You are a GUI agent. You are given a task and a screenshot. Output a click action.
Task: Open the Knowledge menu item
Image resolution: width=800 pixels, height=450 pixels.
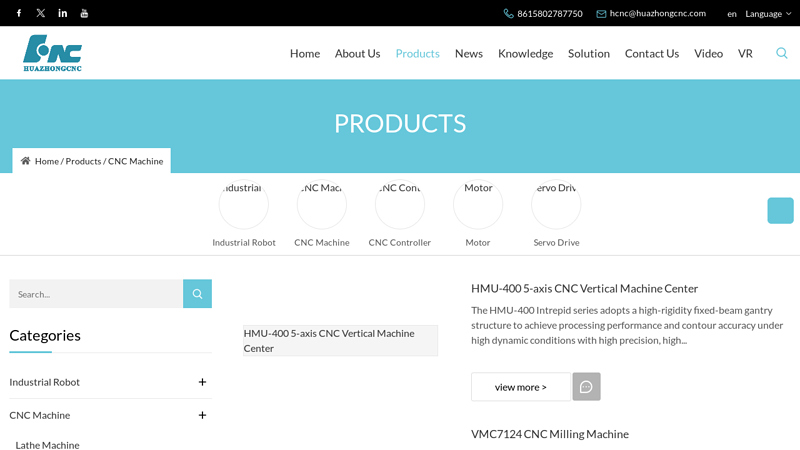tap(526, 54)
